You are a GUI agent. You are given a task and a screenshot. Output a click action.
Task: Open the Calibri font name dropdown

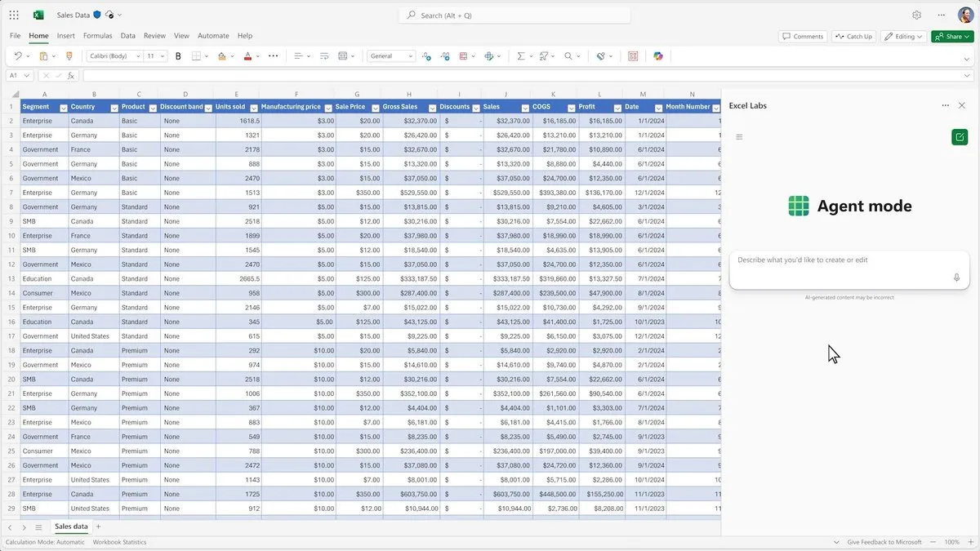point(137,56)
